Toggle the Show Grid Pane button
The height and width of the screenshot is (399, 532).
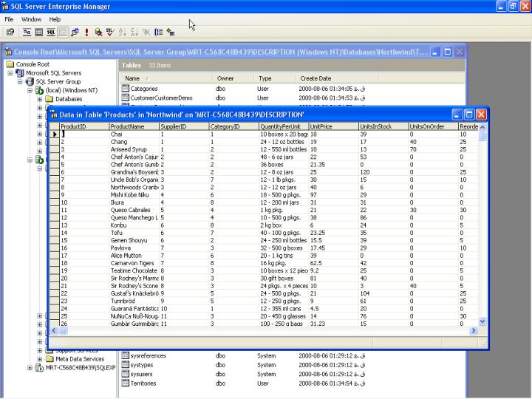(x=39, y=33)
